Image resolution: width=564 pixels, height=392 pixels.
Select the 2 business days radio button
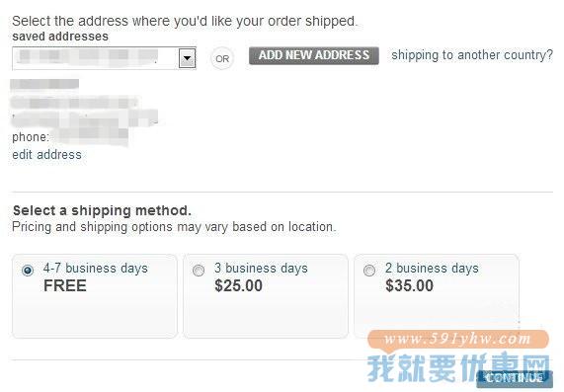tap(369, 270)
